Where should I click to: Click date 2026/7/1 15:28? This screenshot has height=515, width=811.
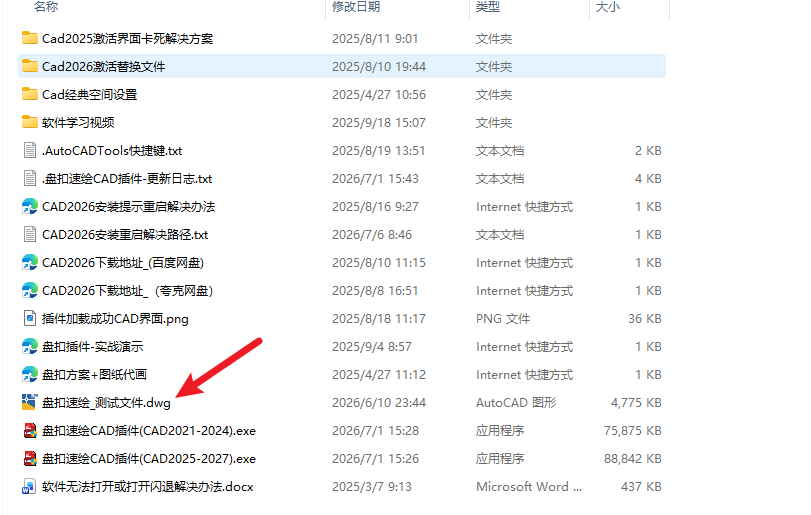pyautogui.click(x=375, y=430)
